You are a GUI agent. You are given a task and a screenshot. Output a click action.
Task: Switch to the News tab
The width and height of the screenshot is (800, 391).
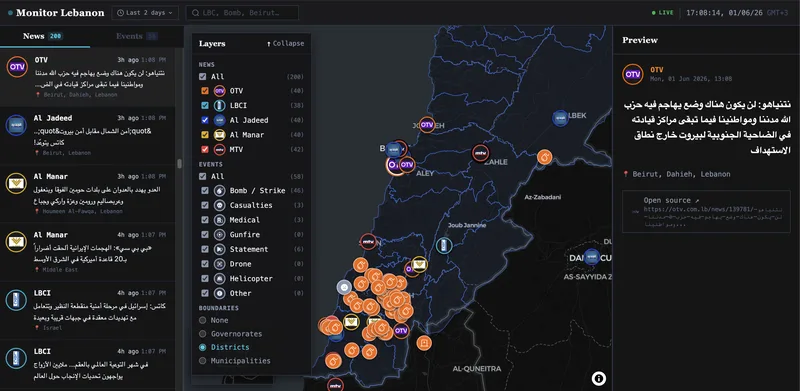pos(45,36)
